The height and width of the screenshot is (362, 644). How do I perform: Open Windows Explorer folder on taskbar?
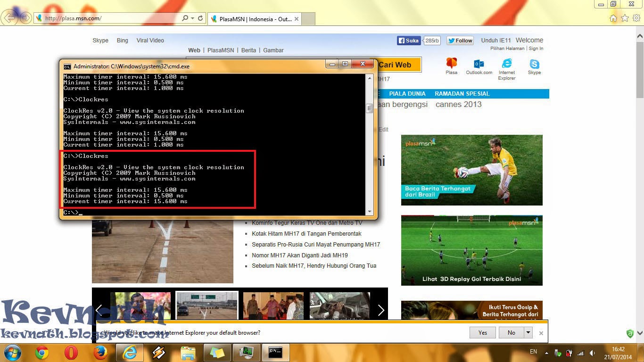coord(188,353)
